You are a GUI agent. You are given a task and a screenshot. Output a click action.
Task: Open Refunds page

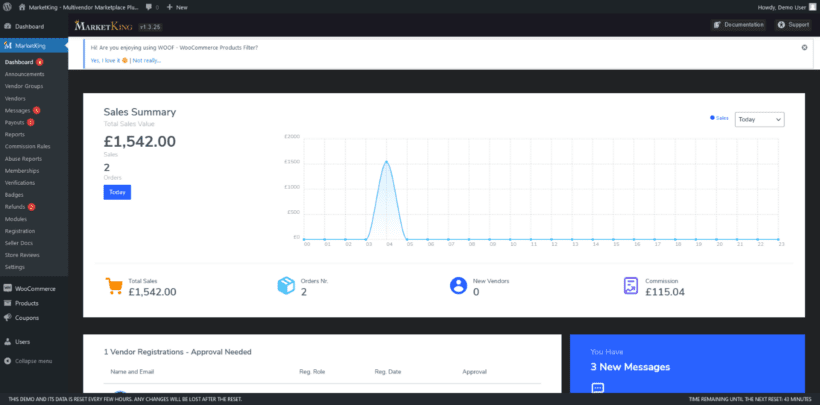pyautogui.click(x=15, y=207)
